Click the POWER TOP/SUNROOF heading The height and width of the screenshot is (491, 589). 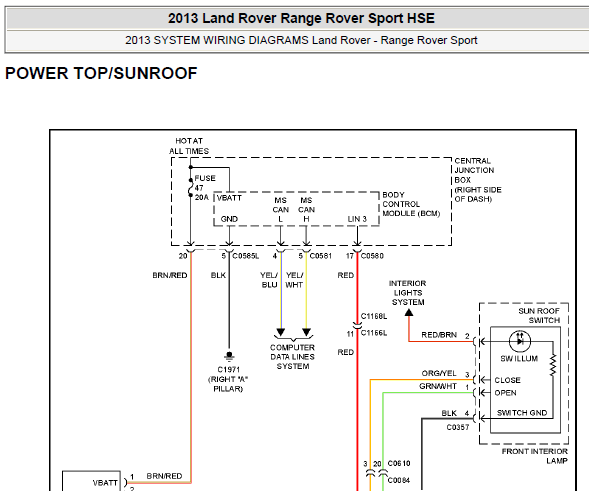click(101, 73)
